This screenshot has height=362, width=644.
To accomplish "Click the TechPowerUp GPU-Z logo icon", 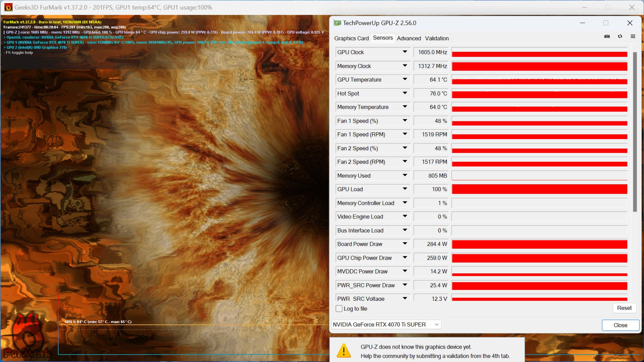I will tap(337, 23).
